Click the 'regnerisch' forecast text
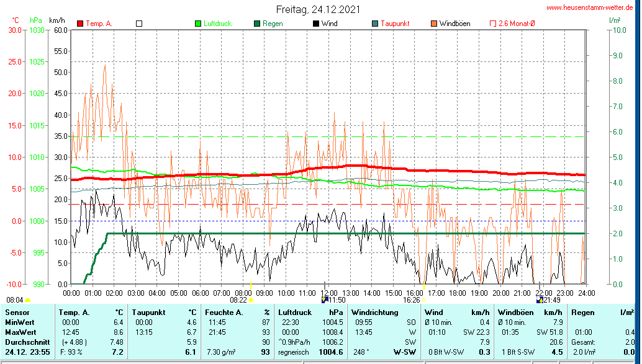 (294, 352)
